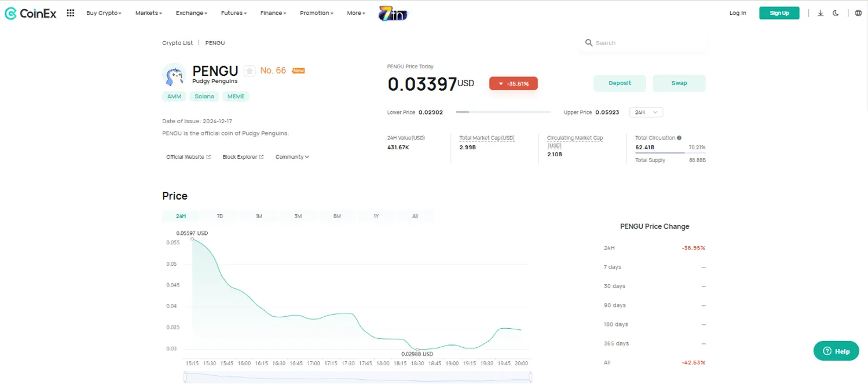Select the 24H chart tab

tap(181, 216)
